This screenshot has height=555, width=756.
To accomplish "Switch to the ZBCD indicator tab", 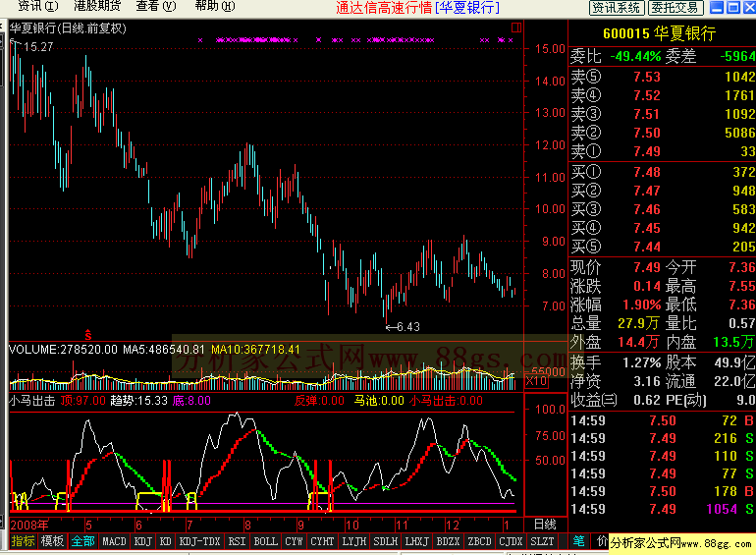I will (479, 541).
